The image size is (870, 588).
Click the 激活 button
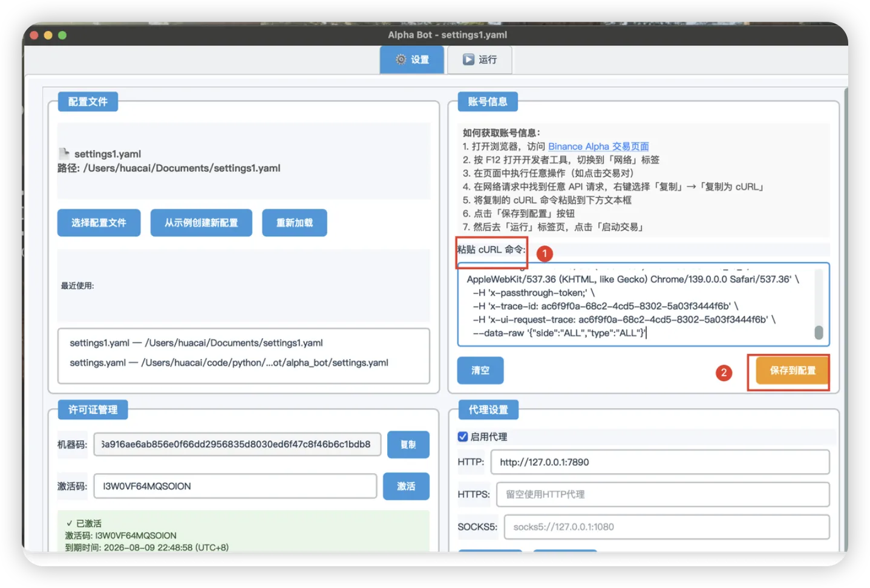point(405,486)
